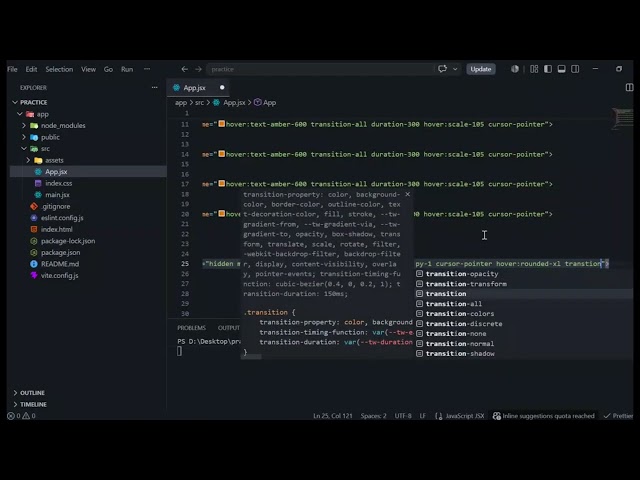Click the Update button
This screenshot has height=480, width=640.
tap(481, 69)
